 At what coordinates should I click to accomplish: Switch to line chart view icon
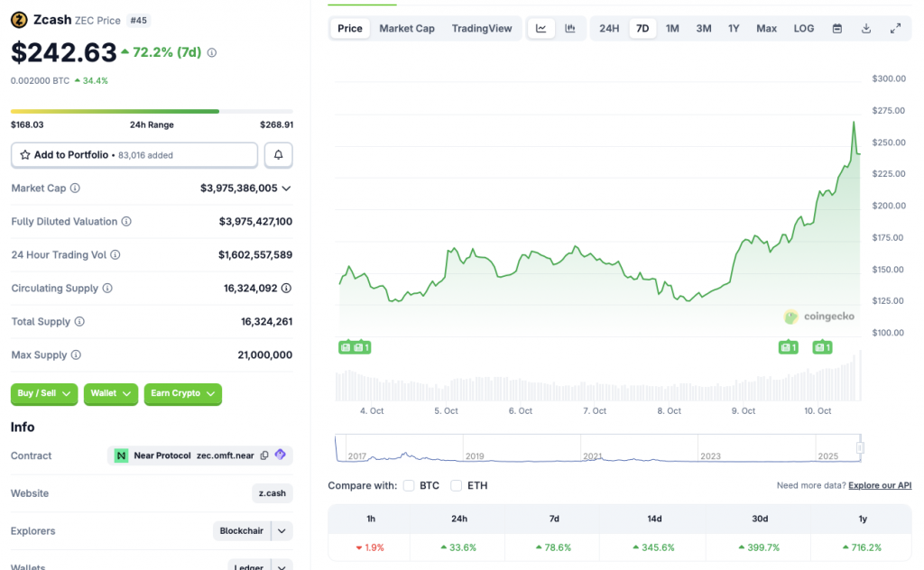click(541, 28)
